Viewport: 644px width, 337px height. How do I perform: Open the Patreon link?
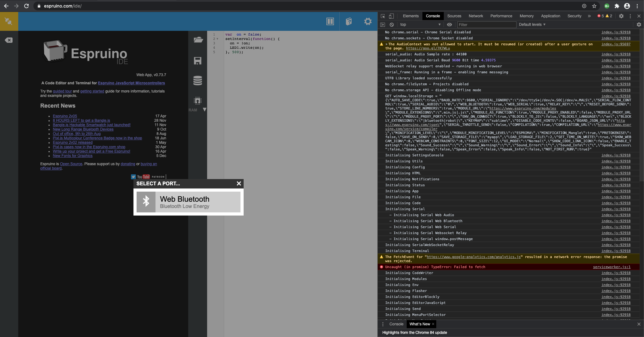(x=158, y=177)
